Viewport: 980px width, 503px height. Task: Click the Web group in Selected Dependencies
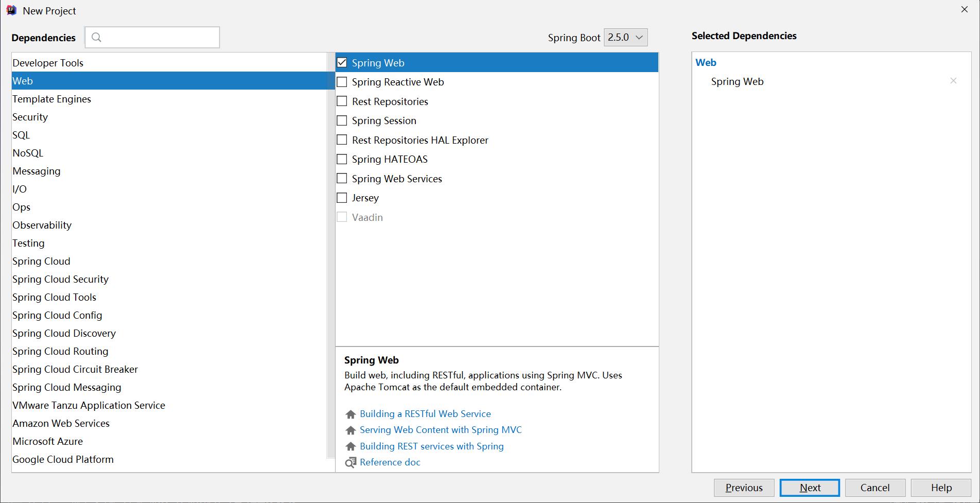click(x=706, y=62)
